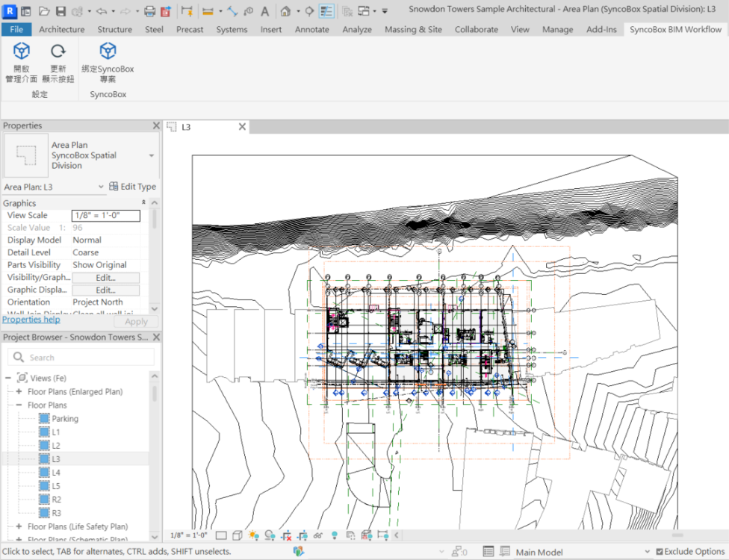Open the Visual Style cube icon
Screen dimensions: 729x560
[237, 535]
